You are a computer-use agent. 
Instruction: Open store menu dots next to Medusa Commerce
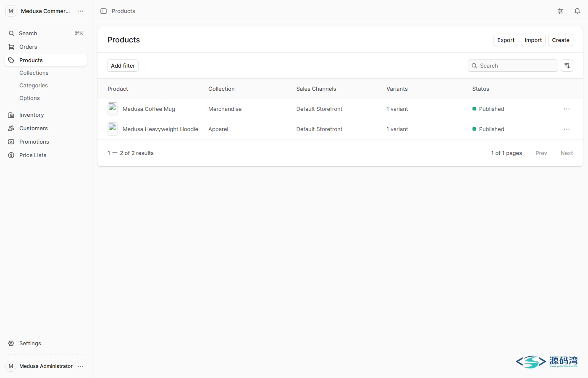pyautogui.click(x=80, y=11)
